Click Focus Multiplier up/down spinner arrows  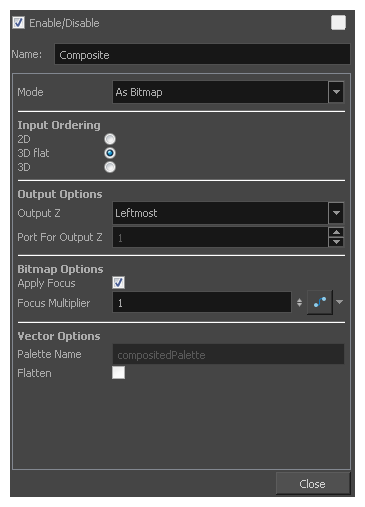coord(299,302)
